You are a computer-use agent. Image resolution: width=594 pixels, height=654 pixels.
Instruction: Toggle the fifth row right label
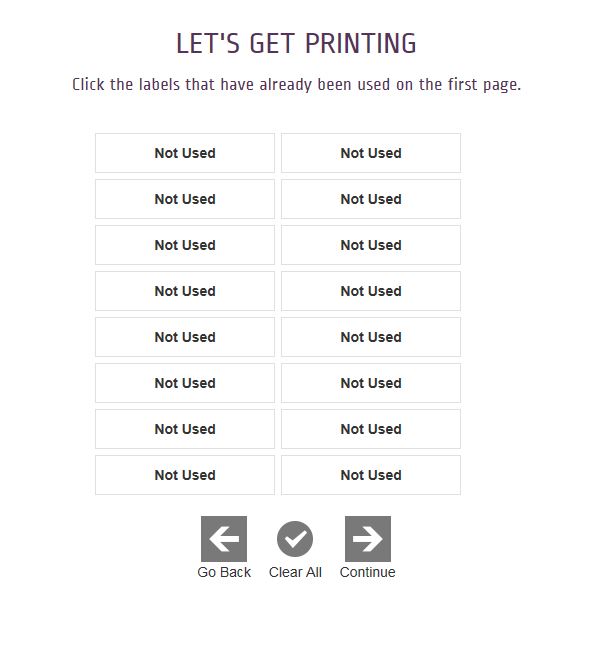click(371, 337)
